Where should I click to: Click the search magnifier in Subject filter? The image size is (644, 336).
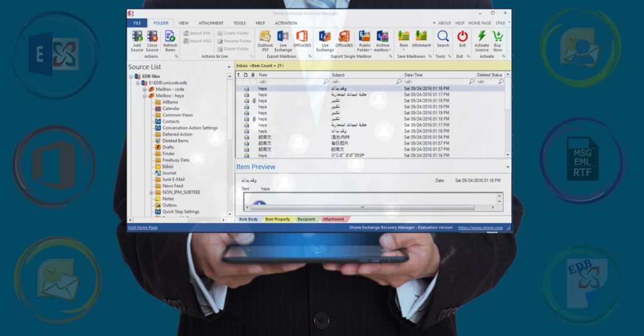(x=398, y=82)
